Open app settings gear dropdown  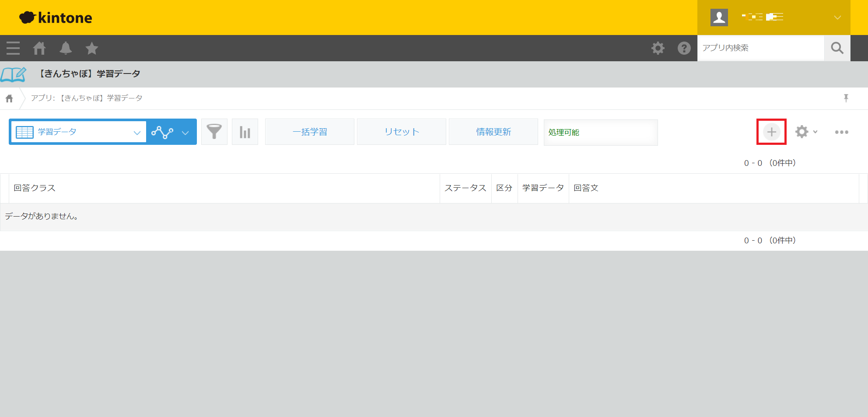pos(806,132)
